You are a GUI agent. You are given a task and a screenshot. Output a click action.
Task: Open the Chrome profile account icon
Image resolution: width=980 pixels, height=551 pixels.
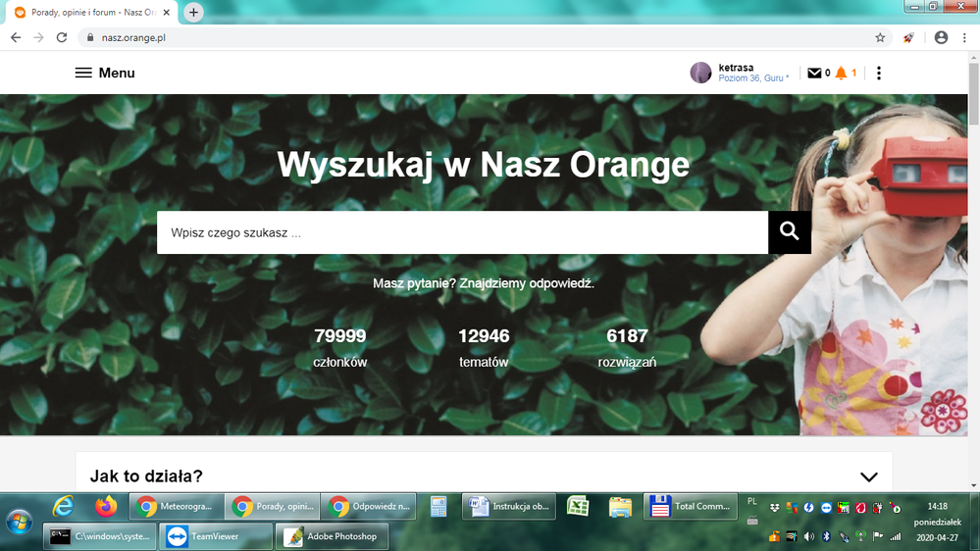(x=941, y=37)
